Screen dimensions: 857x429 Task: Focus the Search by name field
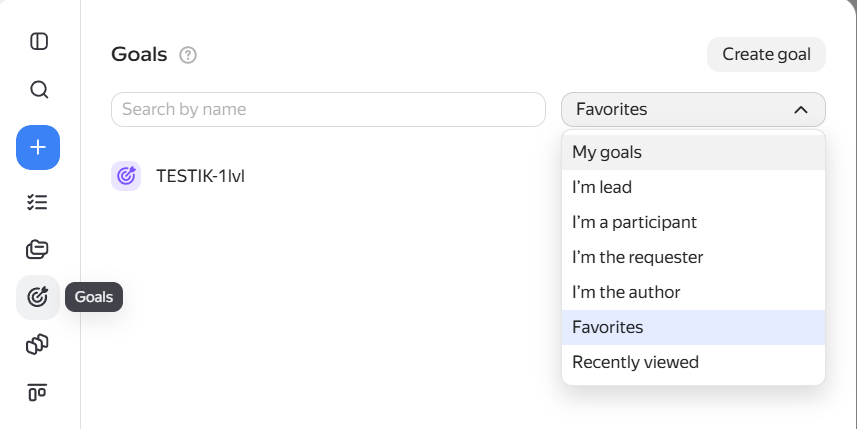click(328, 109)
